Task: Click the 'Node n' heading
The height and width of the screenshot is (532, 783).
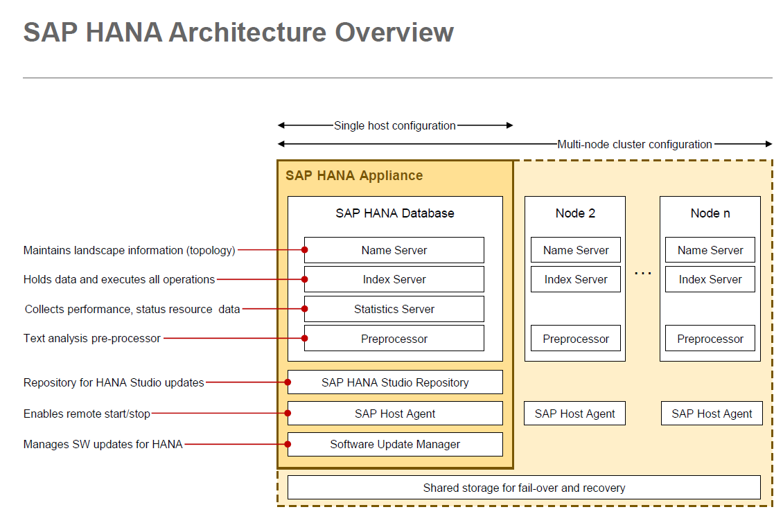Action: click(710, 213)
